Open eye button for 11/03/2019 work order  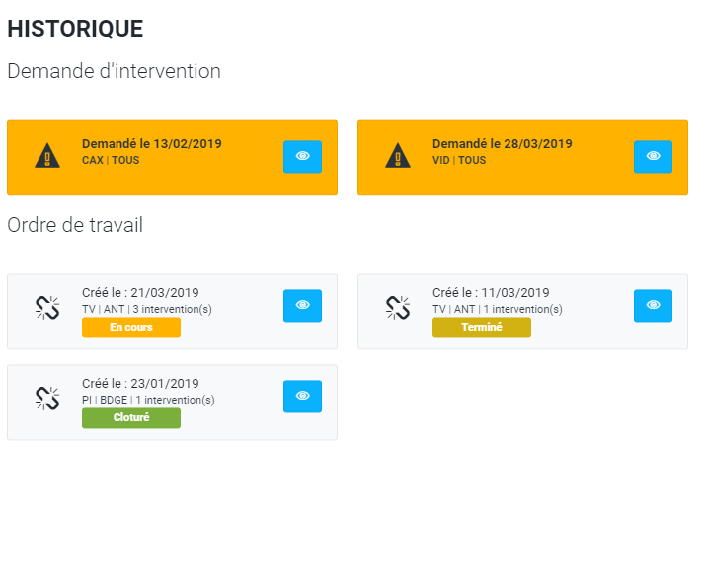pos(653,306)
